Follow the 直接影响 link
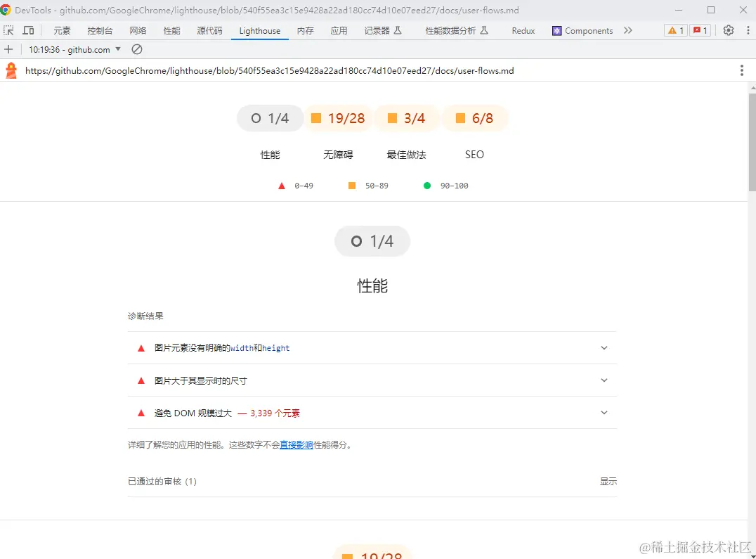Screen dimensions: 756x559 [x=296, y=444]
